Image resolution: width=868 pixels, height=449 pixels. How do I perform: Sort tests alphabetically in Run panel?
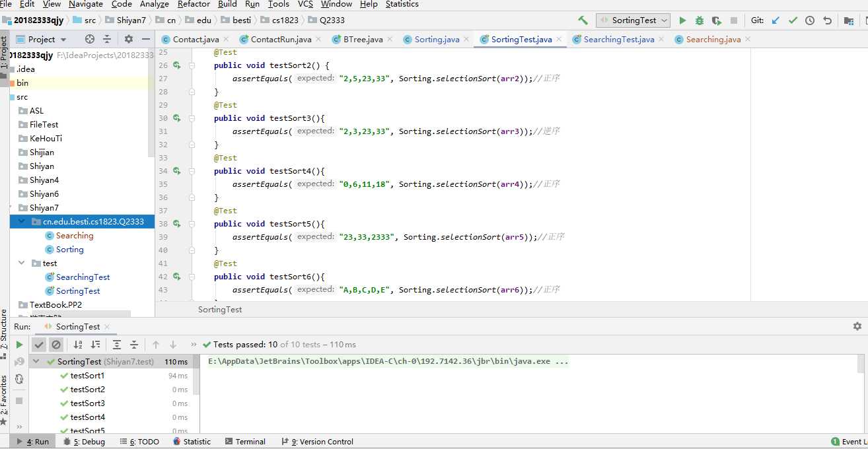tap(78, 345)
